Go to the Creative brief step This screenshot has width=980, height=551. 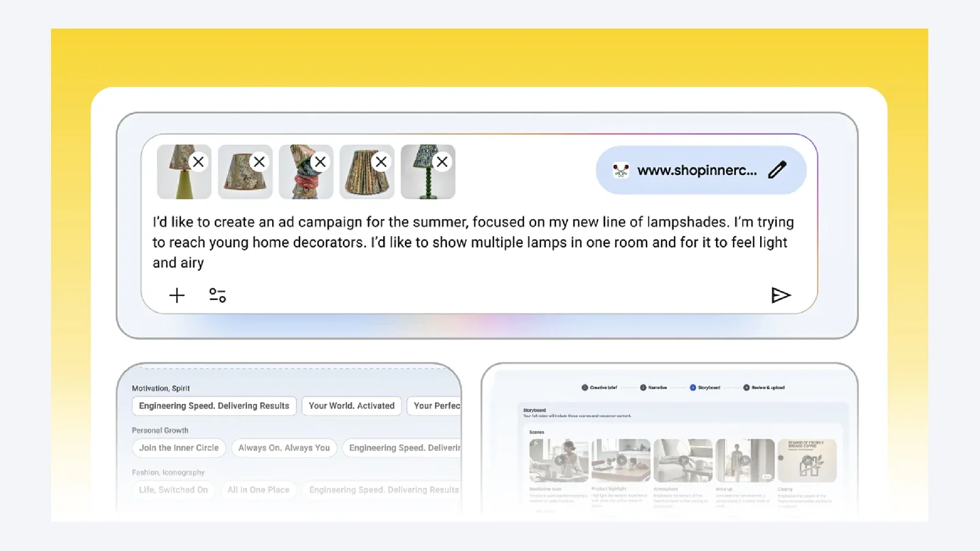pos(599,388)
